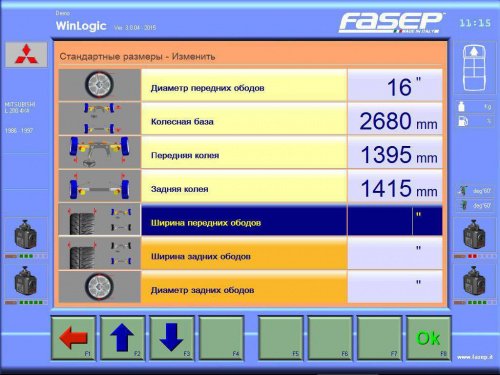Click the empty F6 function button
Viewport: 500px width, 375px height.
point(330,338)
